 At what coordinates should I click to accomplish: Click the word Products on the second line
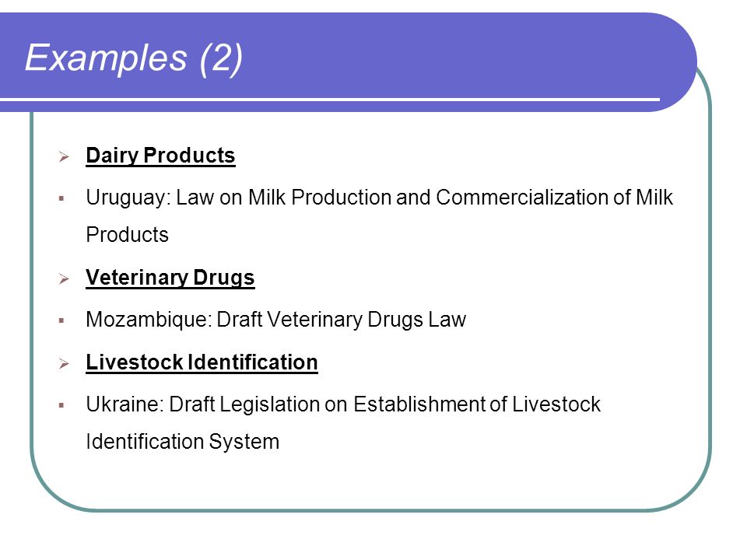[127, 235]
